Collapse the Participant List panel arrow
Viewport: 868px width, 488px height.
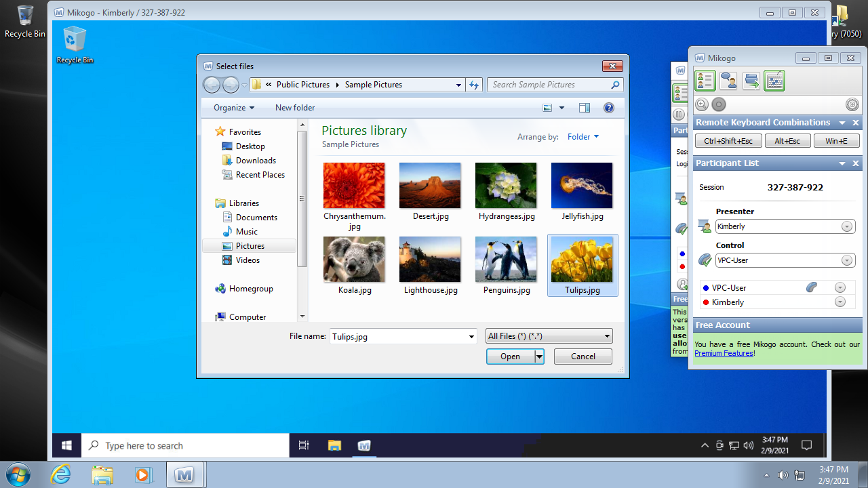(842, 163)
